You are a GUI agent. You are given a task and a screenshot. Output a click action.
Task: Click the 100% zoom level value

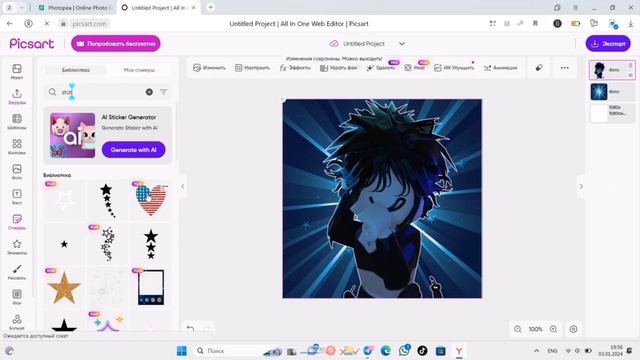click(536, 329)
